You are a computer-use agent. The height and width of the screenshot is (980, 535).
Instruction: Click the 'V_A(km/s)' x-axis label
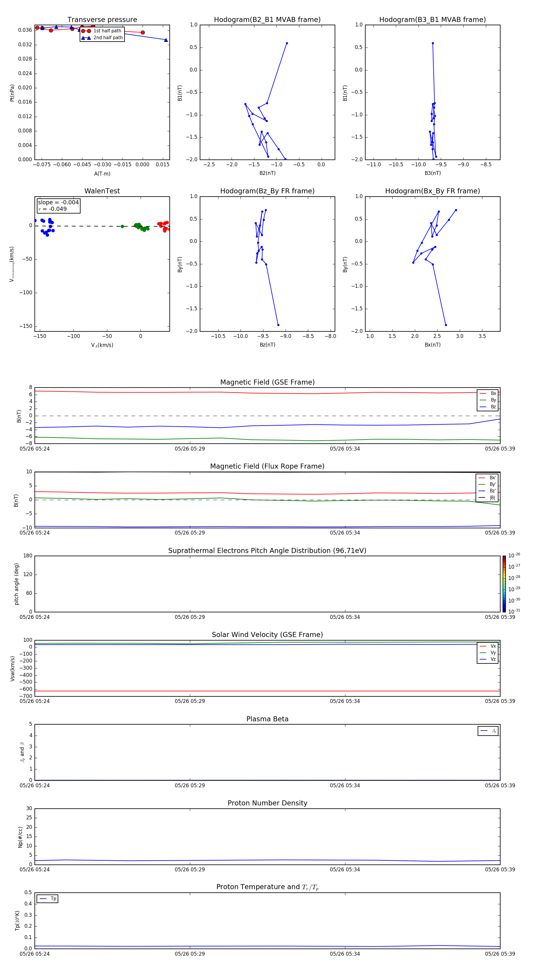(x=102, y=345)
